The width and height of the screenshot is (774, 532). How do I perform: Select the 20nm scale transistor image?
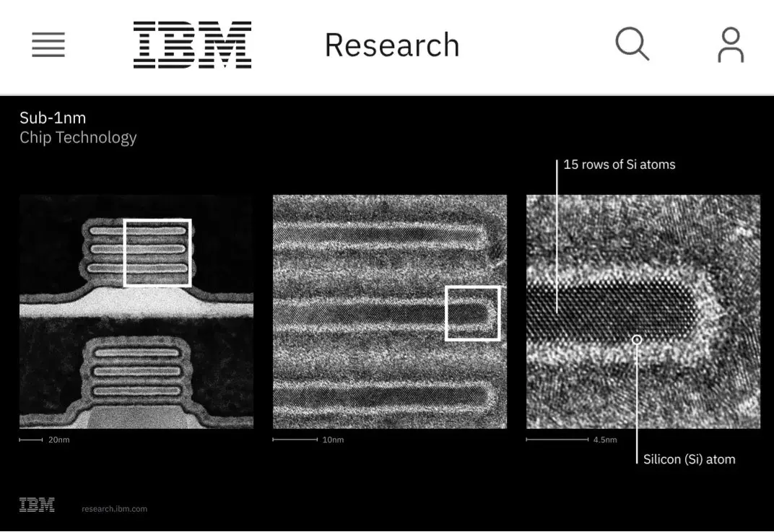[136, 311]
